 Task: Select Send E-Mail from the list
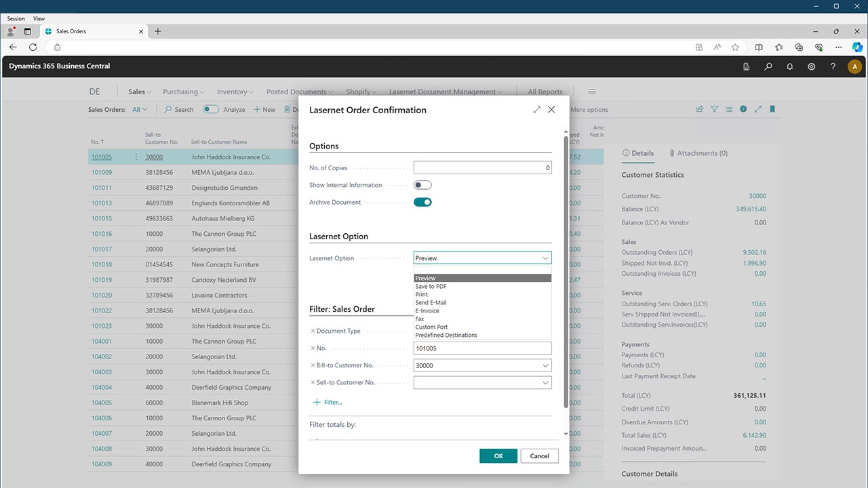click(x=482, y=303)
